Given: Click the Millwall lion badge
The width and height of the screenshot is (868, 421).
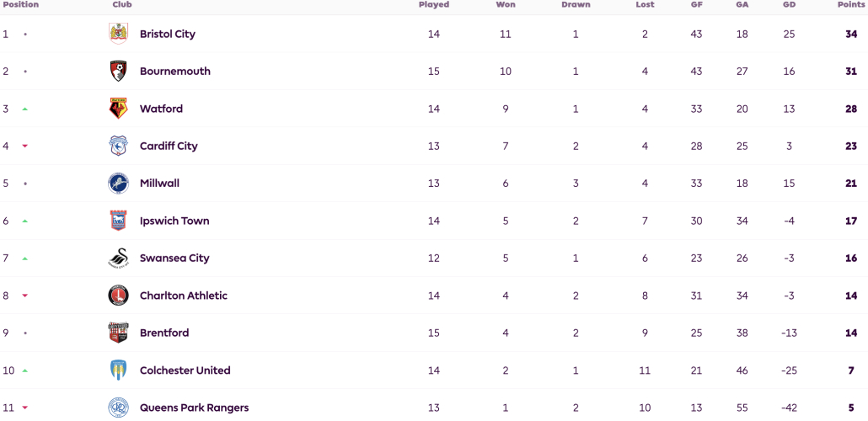Looking at the screenshot, I should (118, 183).
